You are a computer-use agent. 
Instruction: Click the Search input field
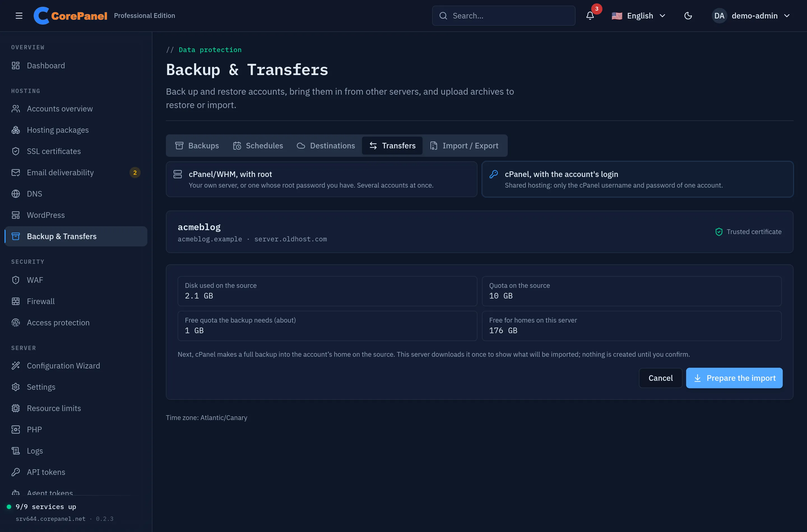pos(504,16)
